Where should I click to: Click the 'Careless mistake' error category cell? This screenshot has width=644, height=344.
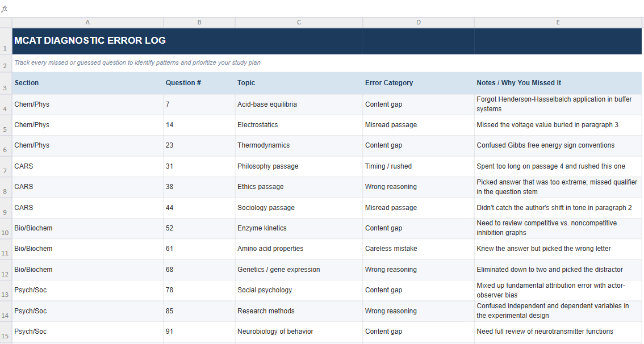[x=419, y=249]
